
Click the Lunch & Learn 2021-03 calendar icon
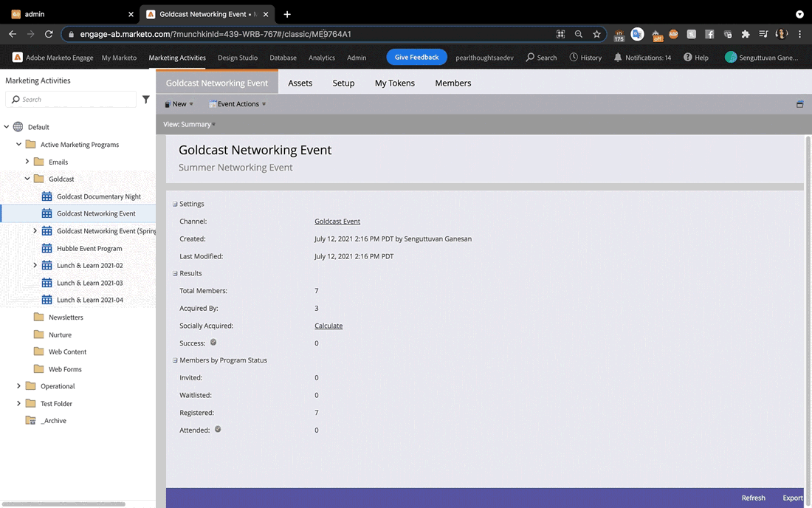tap(47, 283)
